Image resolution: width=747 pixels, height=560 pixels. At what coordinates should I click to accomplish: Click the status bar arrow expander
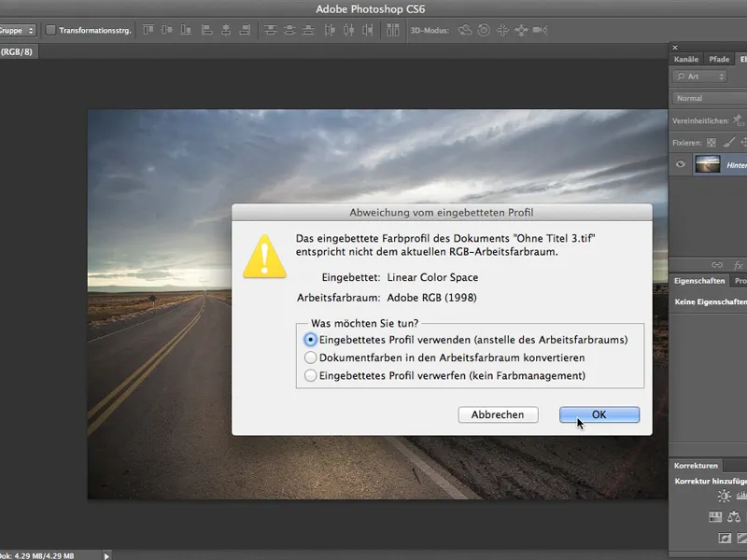tap(106, 555)
